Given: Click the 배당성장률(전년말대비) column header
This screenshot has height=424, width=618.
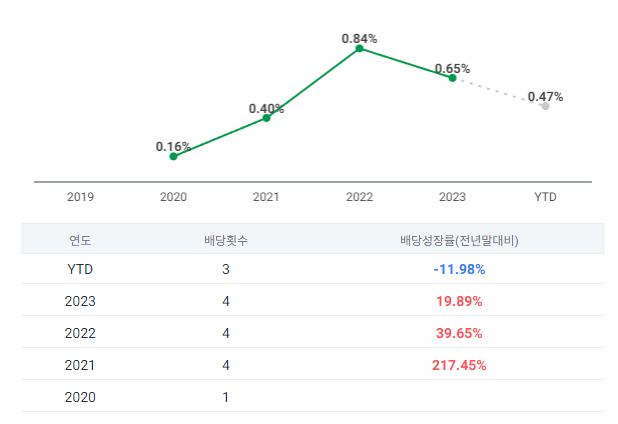Looking at the screenshot, I should click(459, 240).
